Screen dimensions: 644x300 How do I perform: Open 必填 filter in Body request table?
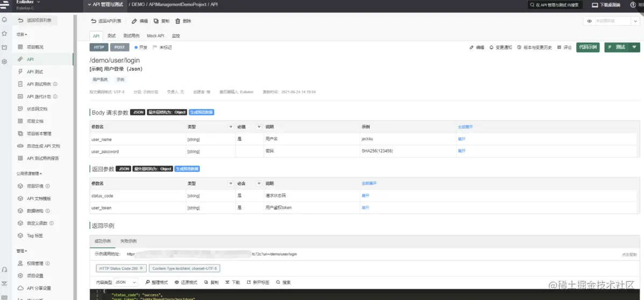click(259, 127)
